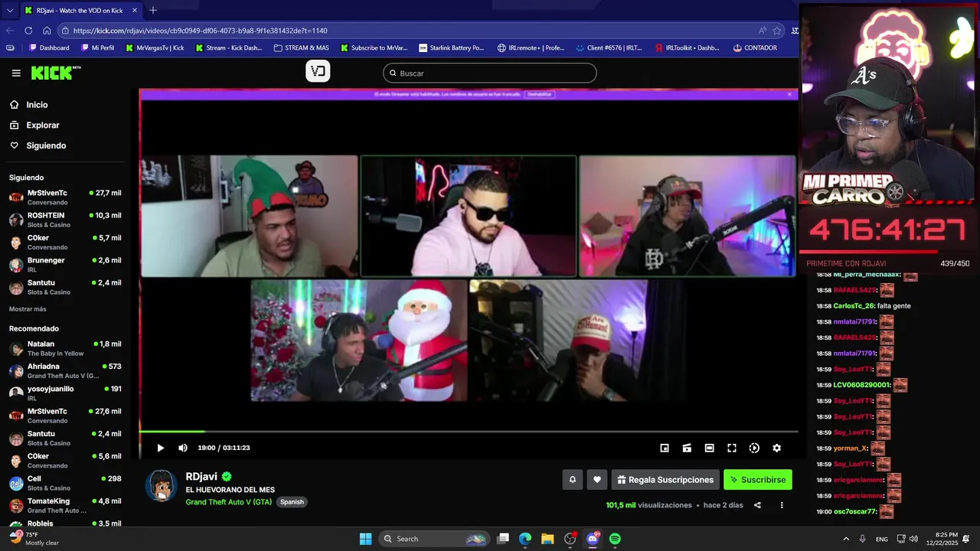980x551 pixels.
Task: Open MrVargasTv | Kick bookmark
Action: pyautogui.click(x=154, y=47)
